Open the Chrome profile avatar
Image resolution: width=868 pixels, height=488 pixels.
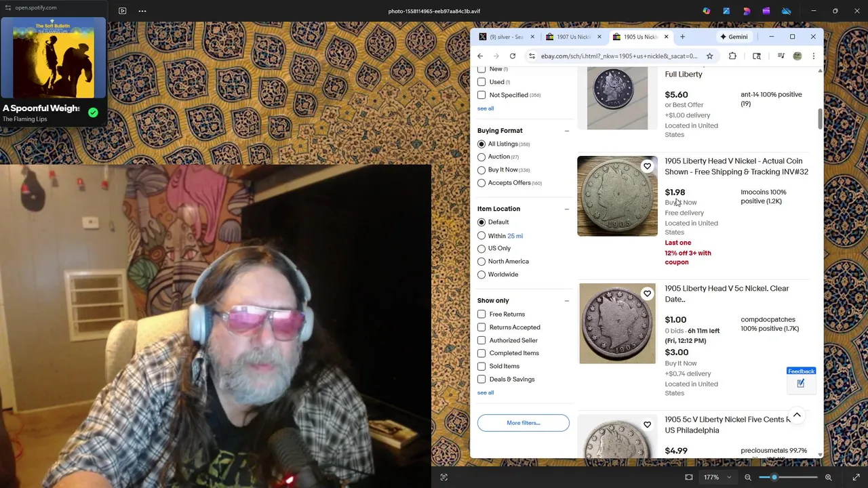point(797,56)
